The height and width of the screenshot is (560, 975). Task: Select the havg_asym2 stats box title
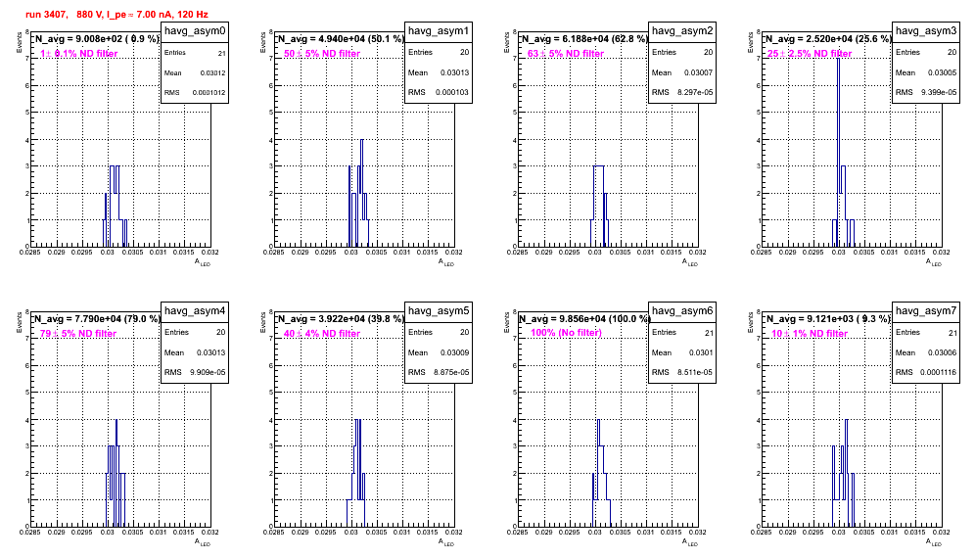point(682,31)
